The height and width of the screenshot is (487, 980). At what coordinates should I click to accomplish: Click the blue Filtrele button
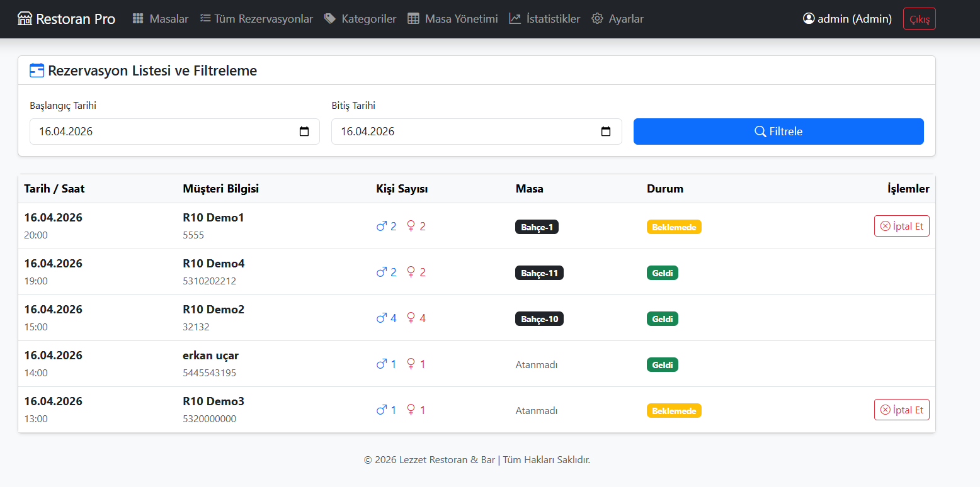coord(778,132)
